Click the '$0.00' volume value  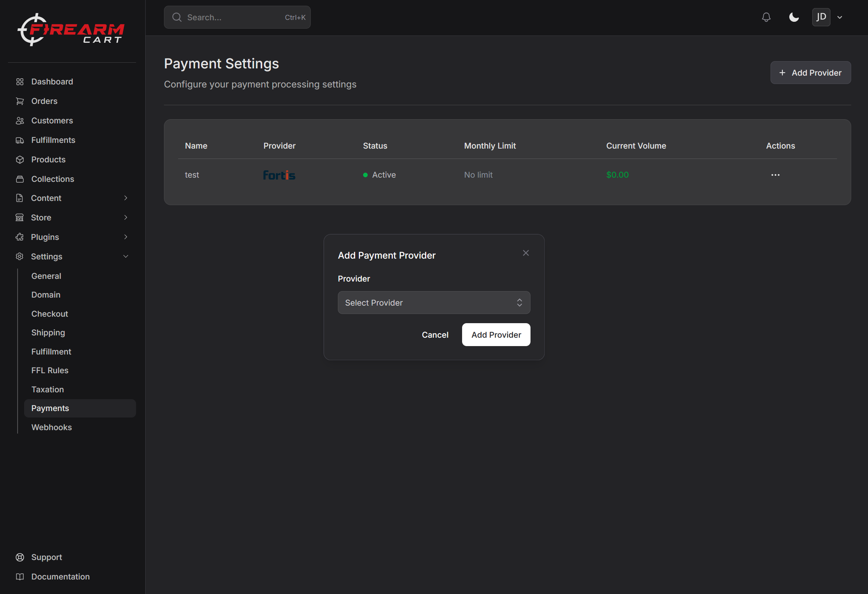coord(617,175)
